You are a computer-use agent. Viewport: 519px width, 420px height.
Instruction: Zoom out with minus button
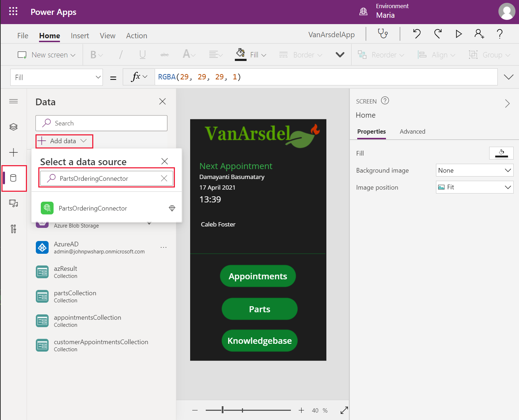click(x=195, y=410)
